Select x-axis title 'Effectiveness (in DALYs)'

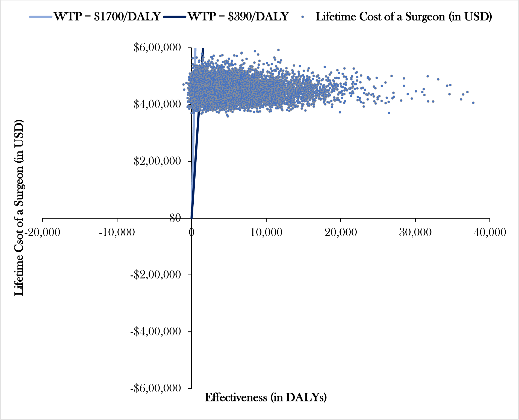(266, 397)
